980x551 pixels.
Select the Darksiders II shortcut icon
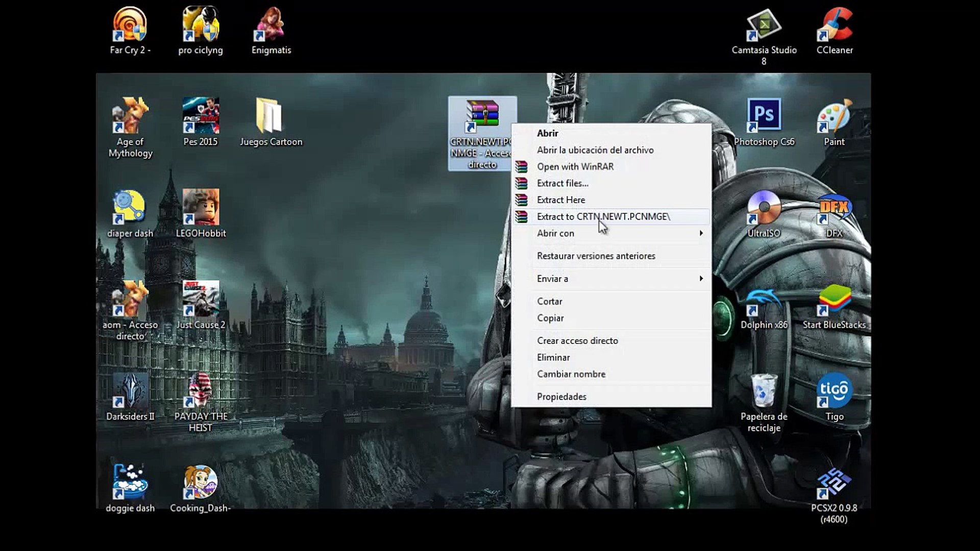(130, 391)
